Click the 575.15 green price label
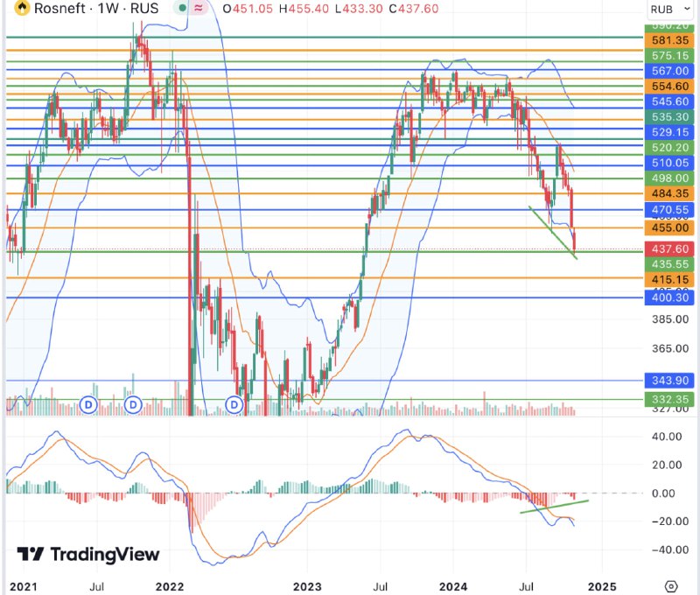The width and height of the screenshot is (700, 595). (669, 56)
